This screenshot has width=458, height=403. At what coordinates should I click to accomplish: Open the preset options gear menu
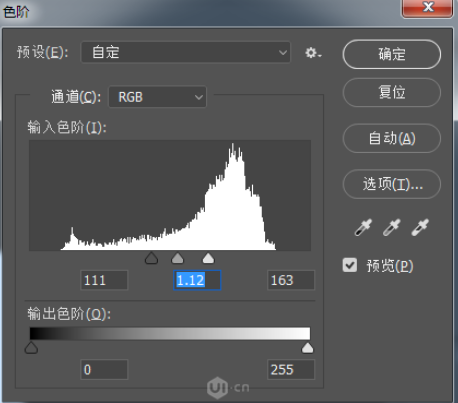[313, 53]
